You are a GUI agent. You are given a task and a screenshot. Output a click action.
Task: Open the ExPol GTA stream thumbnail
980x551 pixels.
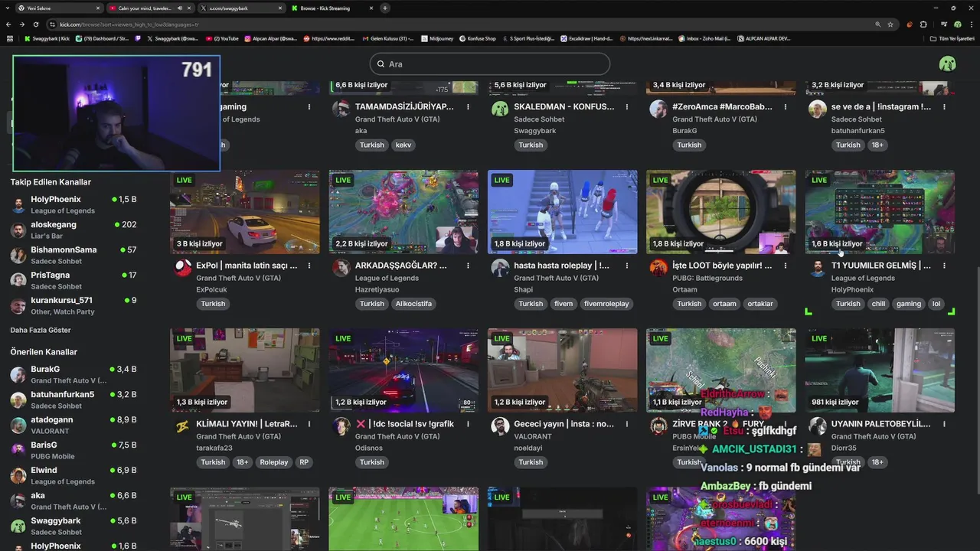click(x=245, y=212)
